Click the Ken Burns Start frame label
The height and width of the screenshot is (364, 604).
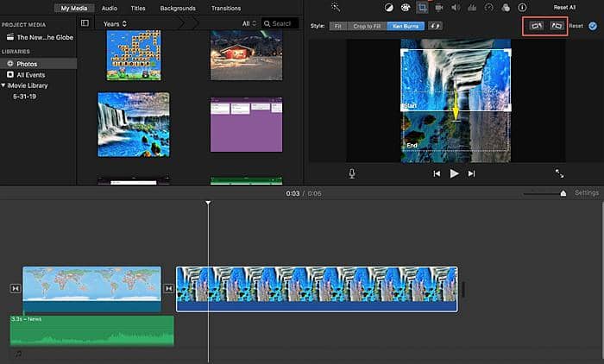pos(410,105)
